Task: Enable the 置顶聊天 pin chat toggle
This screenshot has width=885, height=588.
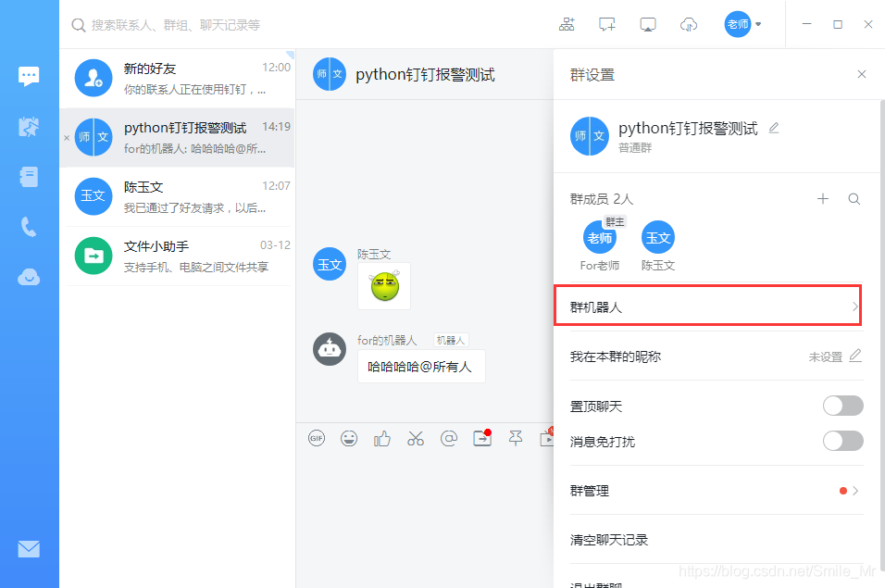Action: (842, 406)
